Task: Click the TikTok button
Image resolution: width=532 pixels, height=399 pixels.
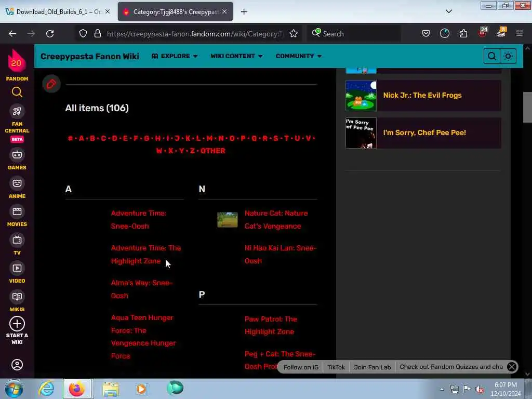Action: [x=336, y=367]
